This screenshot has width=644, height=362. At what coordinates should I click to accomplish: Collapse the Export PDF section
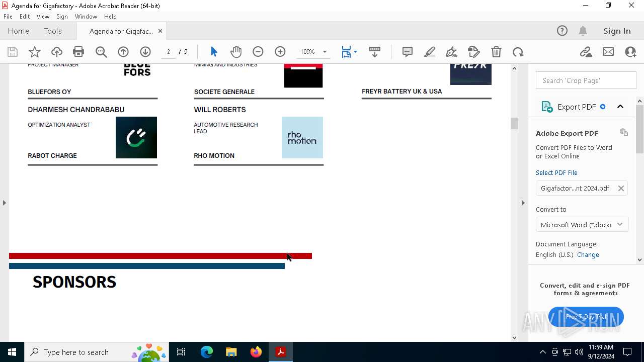620,107
